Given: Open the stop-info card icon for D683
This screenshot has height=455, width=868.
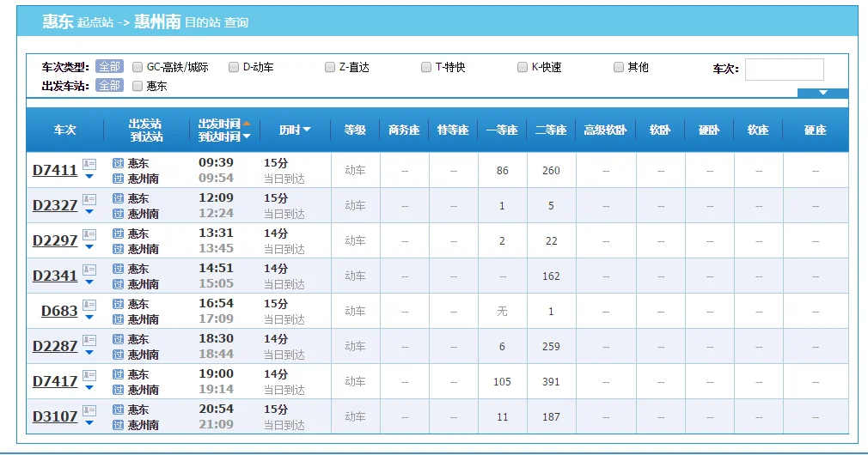Looking at the screenshot, I should tap(89, 305).
